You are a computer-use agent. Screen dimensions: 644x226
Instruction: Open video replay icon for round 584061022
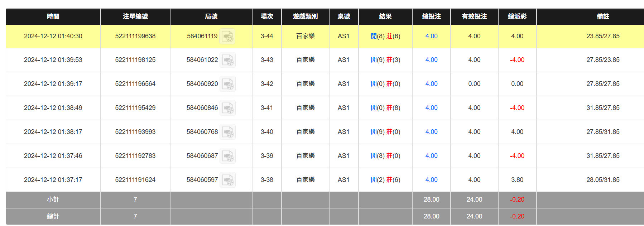coord(227,60)
